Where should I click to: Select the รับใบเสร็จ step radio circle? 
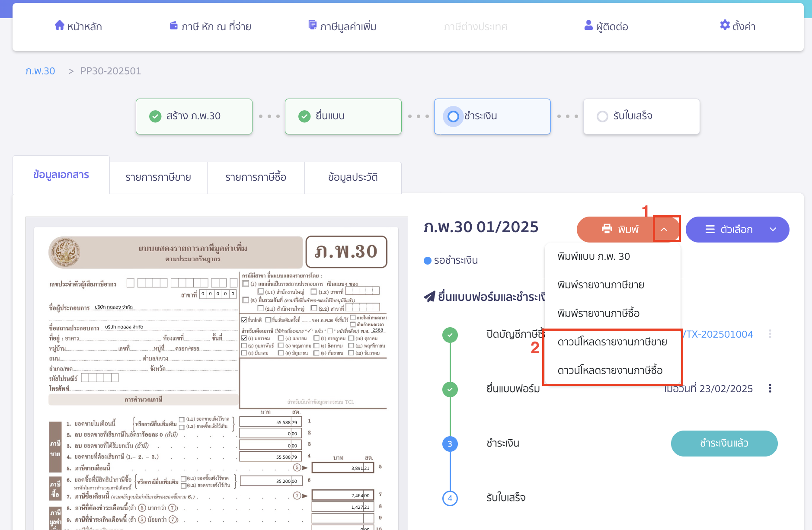click(x=602, y=116)
